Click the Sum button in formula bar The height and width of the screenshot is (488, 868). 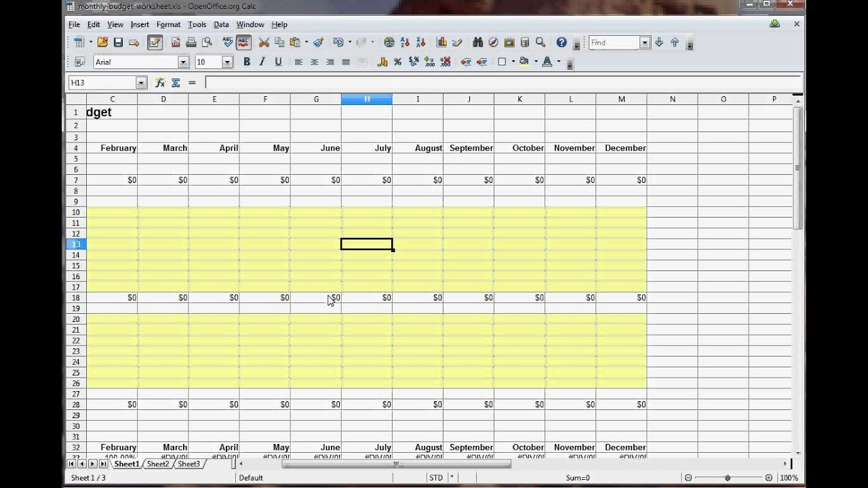coord(175,82)
